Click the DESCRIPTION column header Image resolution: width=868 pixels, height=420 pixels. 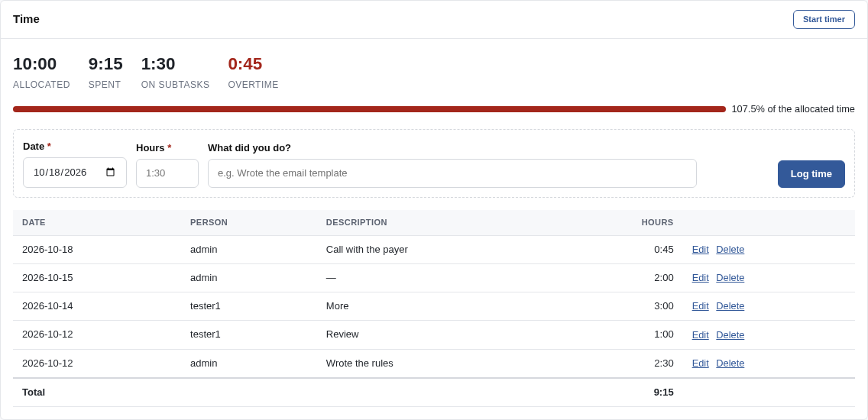[357, 222]
